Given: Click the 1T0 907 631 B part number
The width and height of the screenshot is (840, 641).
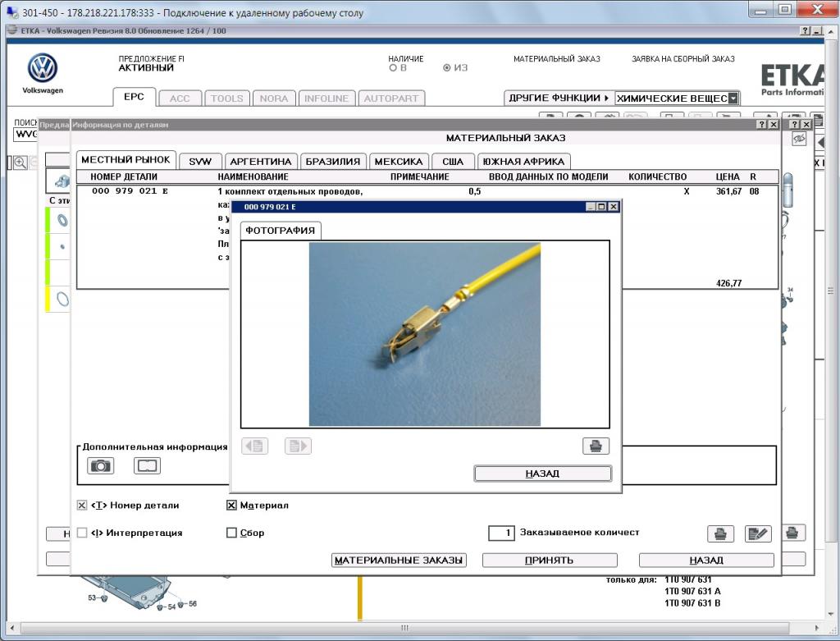Looking at the screenshot, I should (692, 603).
